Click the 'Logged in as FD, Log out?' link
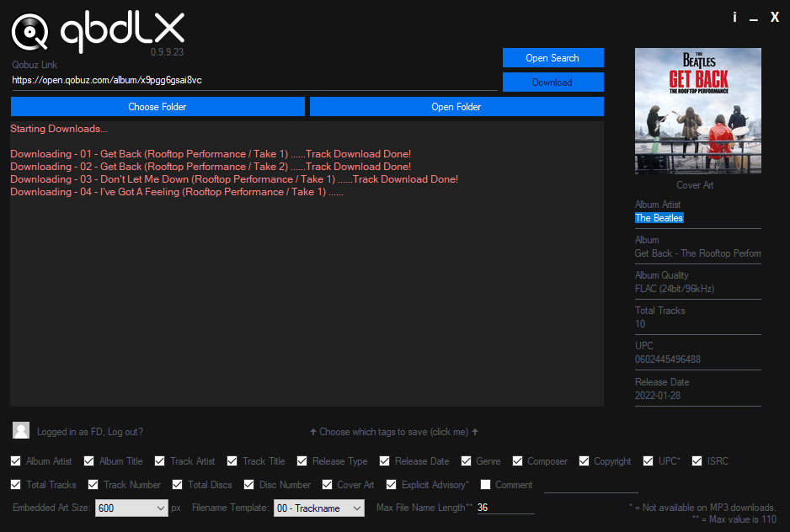This screenshot has width=790, height=532. coord(90,432)
